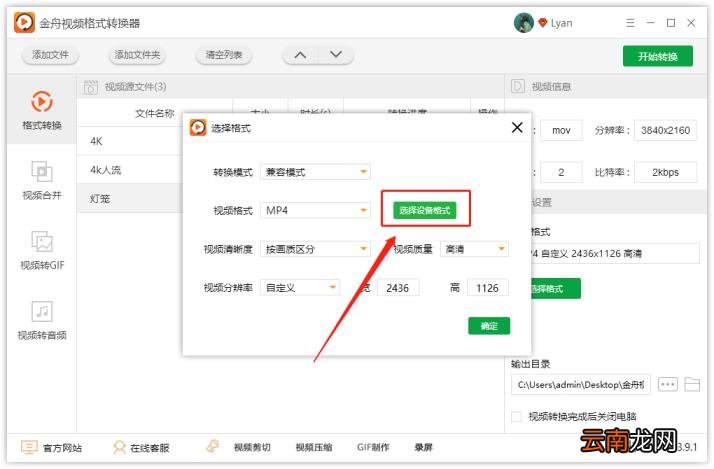Click the 清空列表 button

click(224, 55)
